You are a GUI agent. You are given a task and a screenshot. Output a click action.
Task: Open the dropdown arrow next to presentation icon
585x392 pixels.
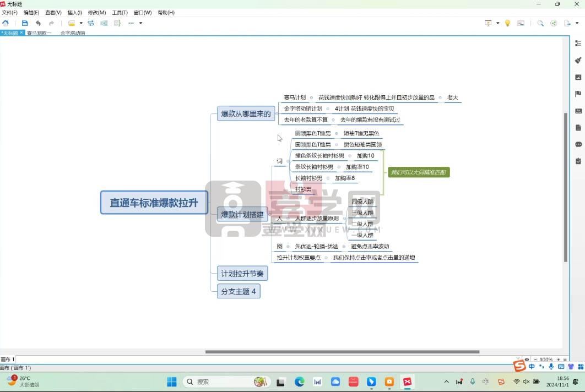pyautogui.click(x=497, y=23)
